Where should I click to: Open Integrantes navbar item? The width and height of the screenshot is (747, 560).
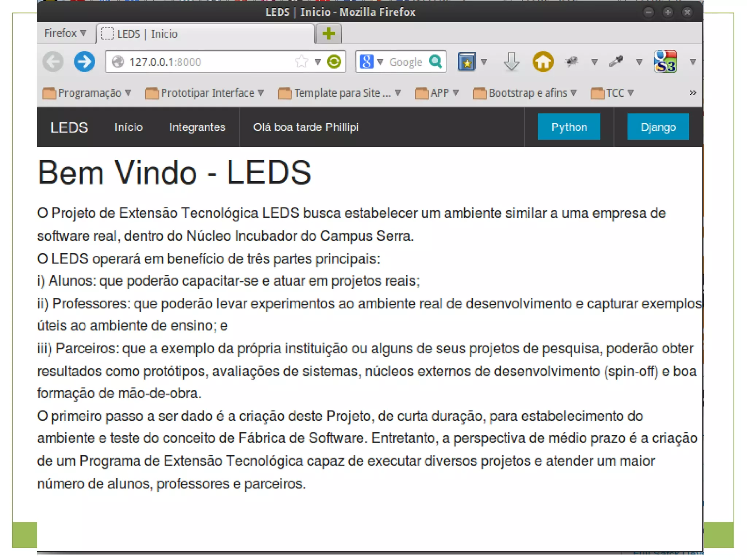tap(197, 127)
